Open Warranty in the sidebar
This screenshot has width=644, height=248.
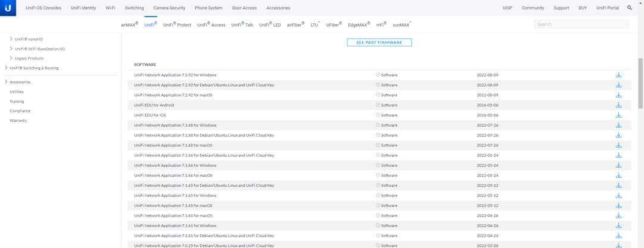18,121
